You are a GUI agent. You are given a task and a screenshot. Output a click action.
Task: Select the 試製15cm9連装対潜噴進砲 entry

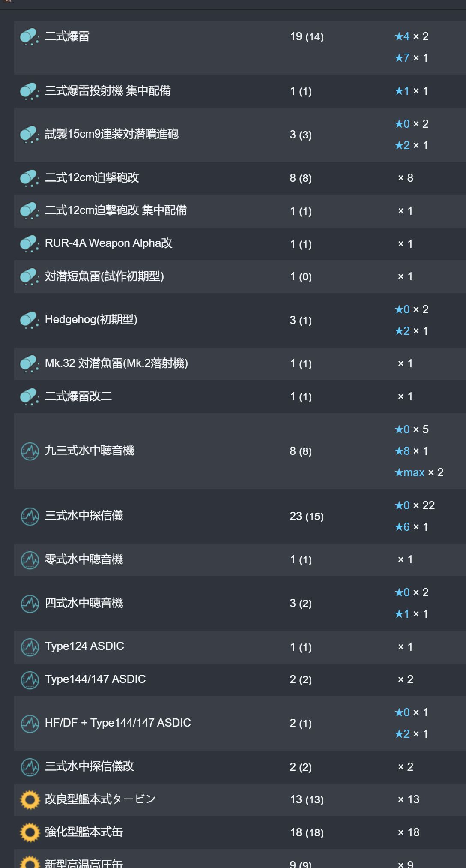tap(111, 134)
